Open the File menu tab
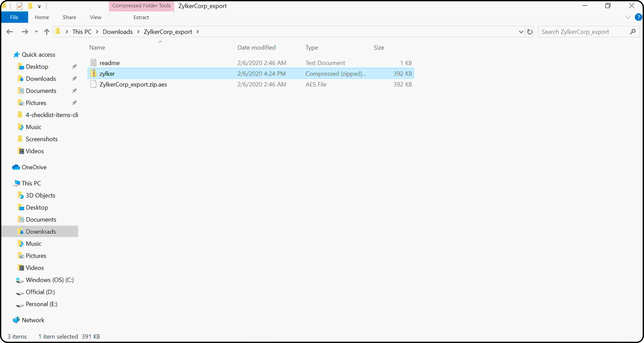Viewport: 644px width, 343px height. 14,17
